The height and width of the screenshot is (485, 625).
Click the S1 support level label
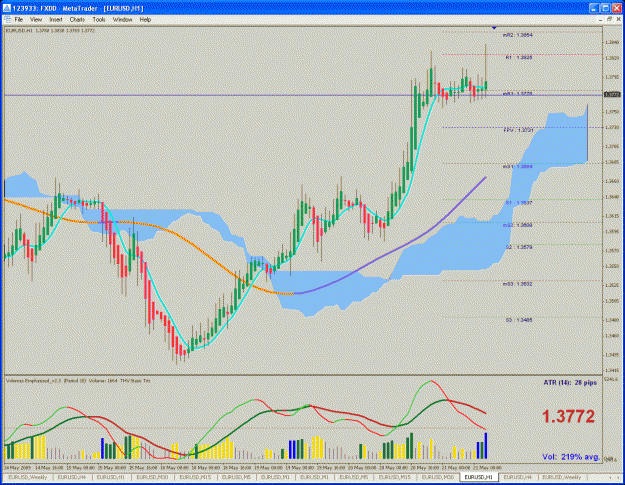point(519,203)
